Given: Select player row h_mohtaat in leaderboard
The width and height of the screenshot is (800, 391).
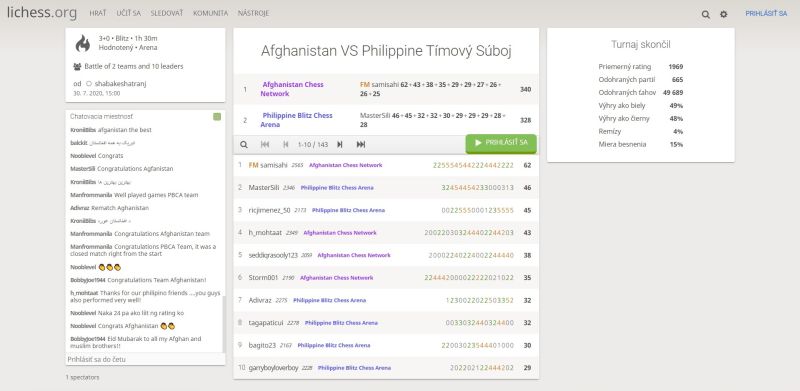Looking at the screenshot, I should click(x=386, y=233).
